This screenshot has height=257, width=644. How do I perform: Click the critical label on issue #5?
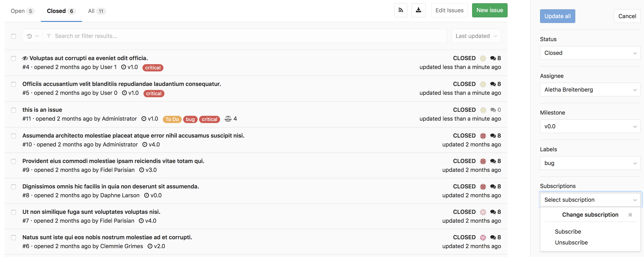[x=154, y=93]
